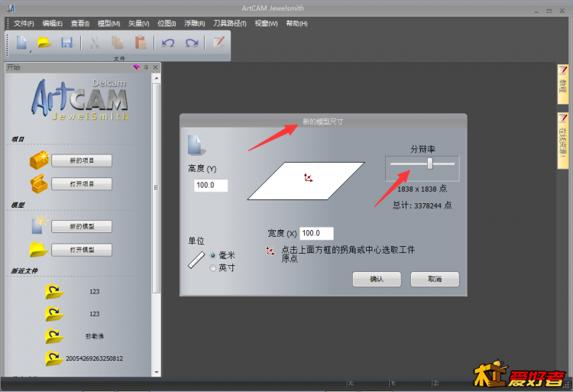The height and width of the screenshot is (392, 573).
Task: Open the 帮助(H) menu
Action: (x=296, y=24)
